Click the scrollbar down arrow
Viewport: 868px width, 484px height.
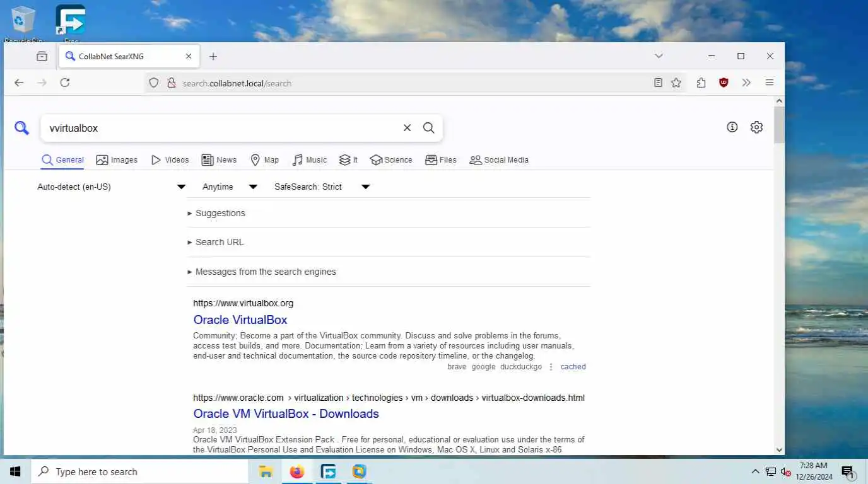click(779, 450)
